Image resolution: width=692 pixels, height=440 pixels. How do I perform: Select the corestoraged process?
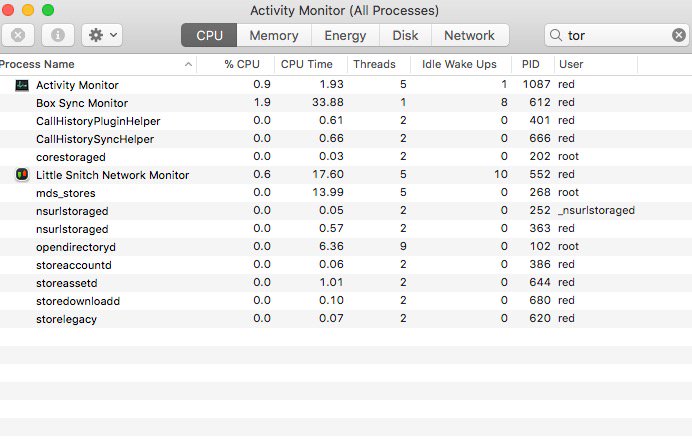pyautogui.click(x=71, y=157)
